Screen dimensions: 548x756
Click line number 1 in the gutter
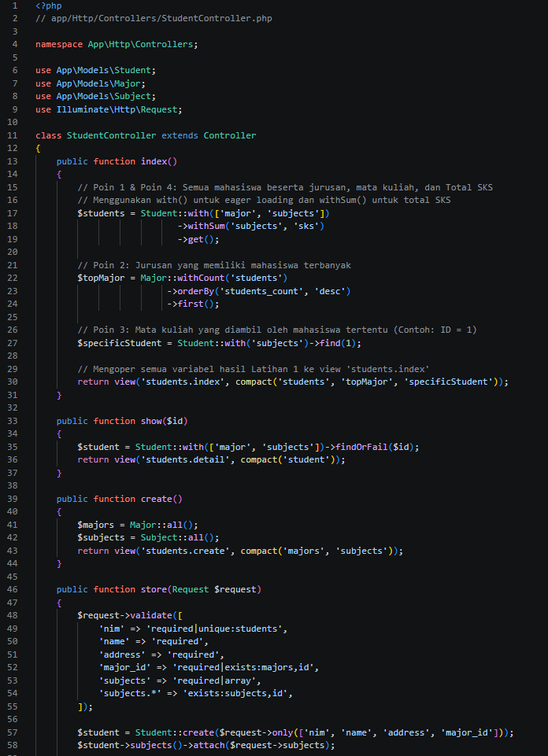point(15,6)
